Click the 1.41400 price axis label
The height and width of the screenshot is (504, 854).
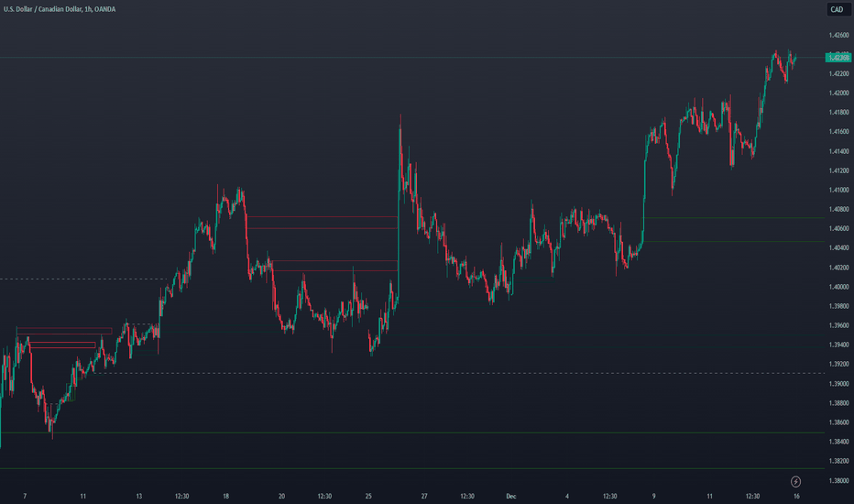tap(838, 151)
